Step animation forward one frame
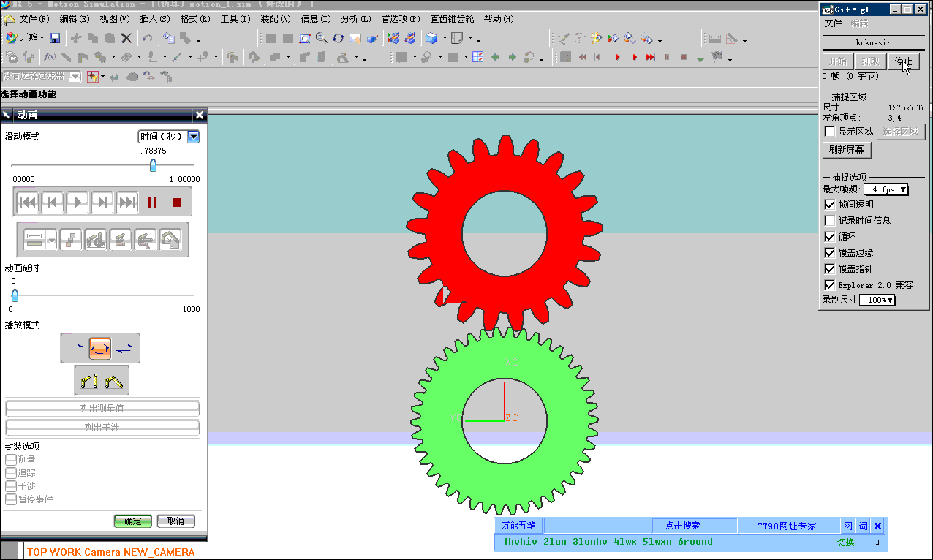Image resolution: width=933 pixels, height=560 pixels. pyautogui.click(x=102, y=203)
